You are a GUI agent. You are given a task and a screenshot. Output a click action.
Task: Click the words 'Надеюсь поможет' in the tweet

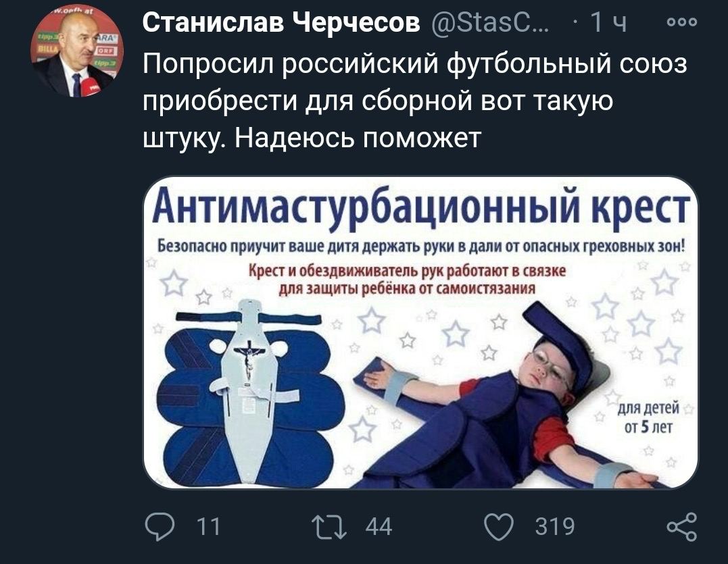pyautogui.click(x=358, y=137)
